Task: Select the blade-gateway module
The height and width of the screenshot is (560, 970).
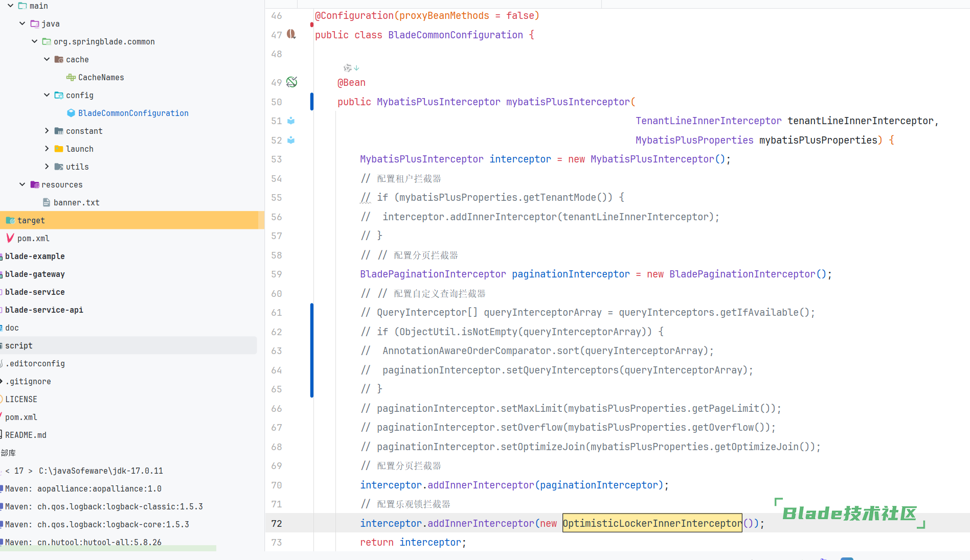Action: point(35,274)
